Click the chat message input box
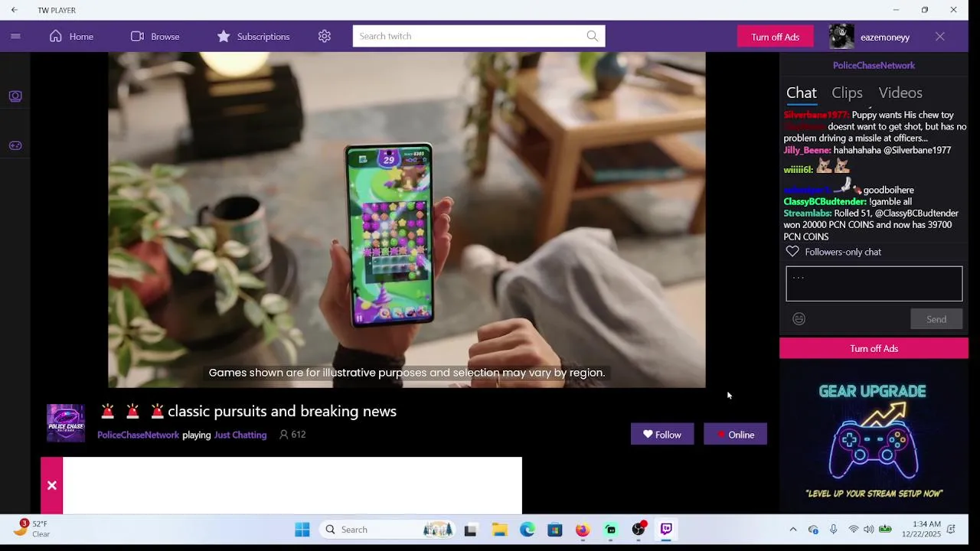980x551 pixels. (874, 284)
